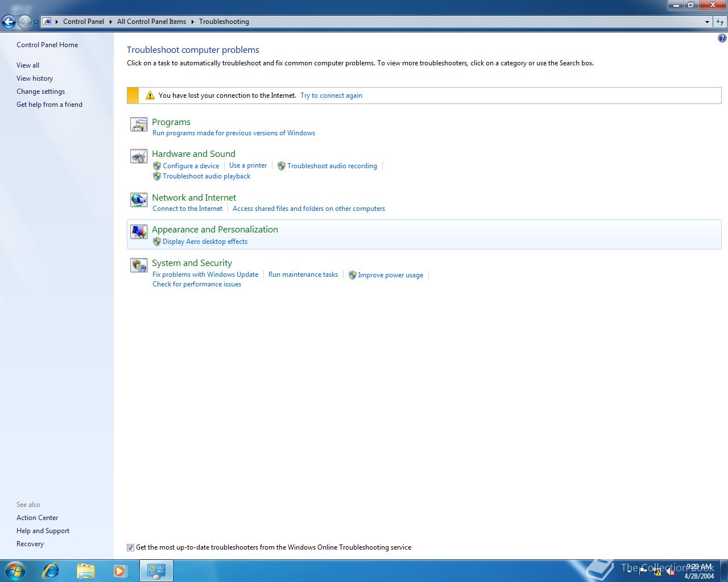Open the Appearance and Personalization heading
Image resolution: width=728 pixels, height=582 pixels.
pyautogui.click(x=215, y=229)
